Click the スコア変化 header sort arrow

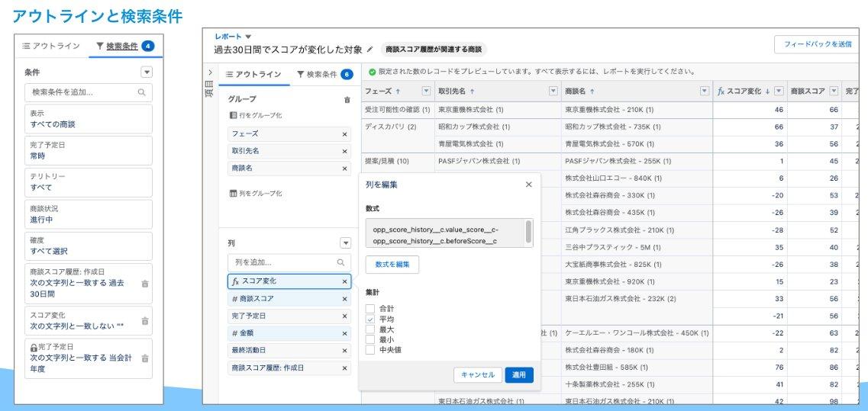[x=767, y=92]
